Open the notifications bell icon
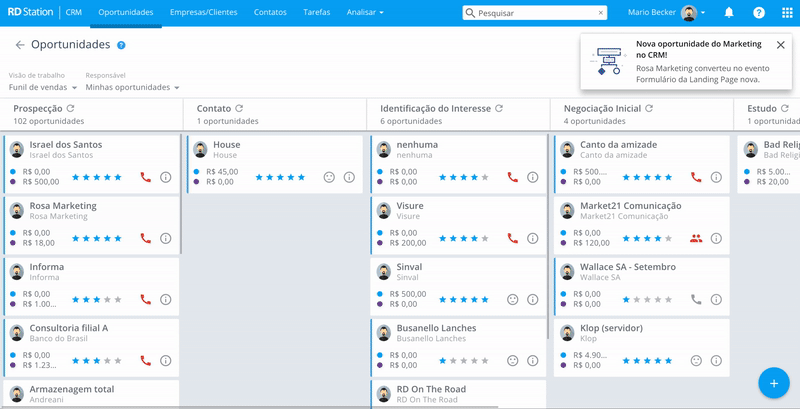 (729, 13)
